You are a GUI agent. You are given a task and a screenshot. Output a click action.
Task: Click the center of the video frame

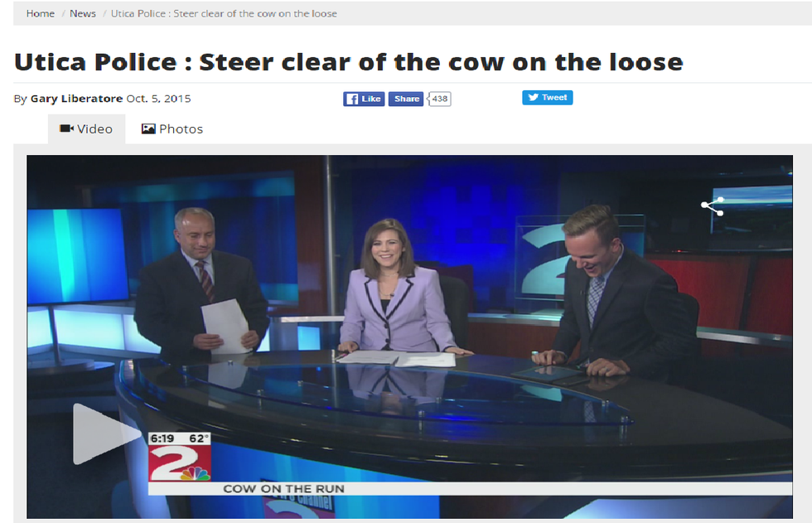tap(409, 337)
